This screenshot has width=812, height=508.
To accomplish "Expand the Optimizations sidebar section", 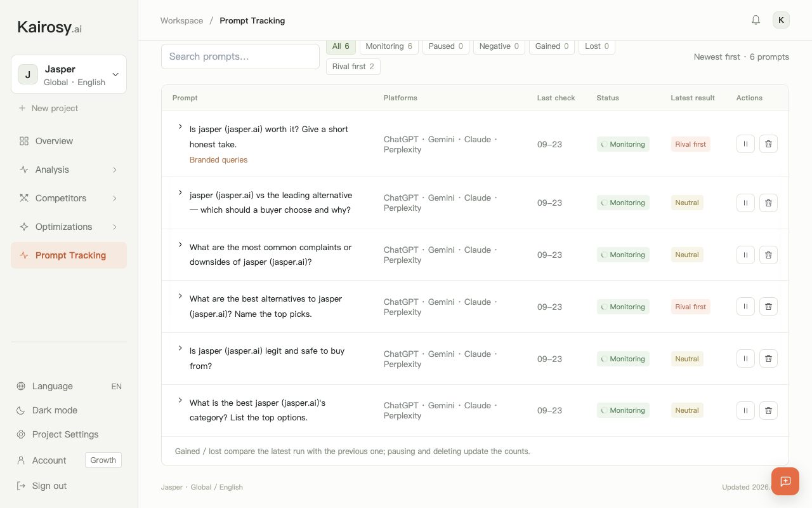I will 69,227.
